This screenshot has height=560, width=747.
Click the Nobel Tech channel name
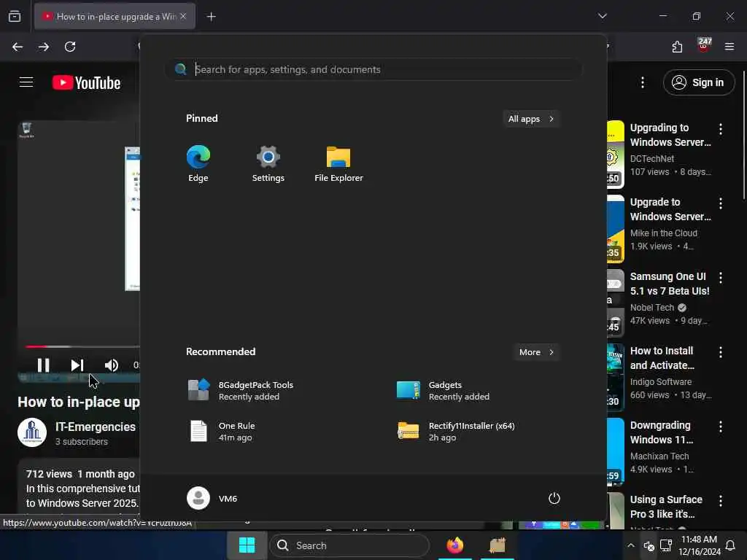[x=651, y=308]
